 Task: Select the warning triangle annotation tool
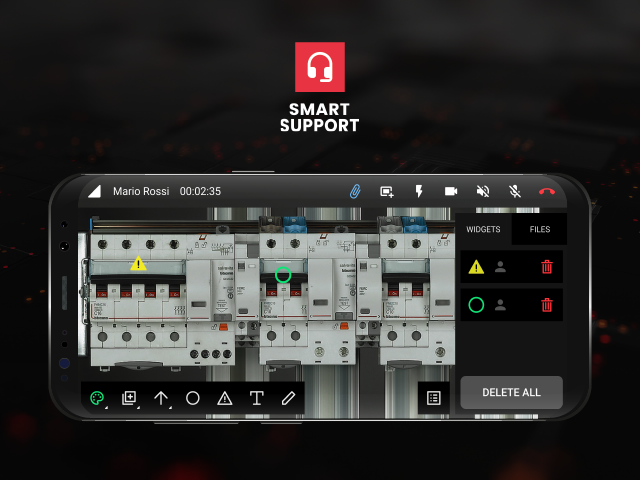pos(224,398)
